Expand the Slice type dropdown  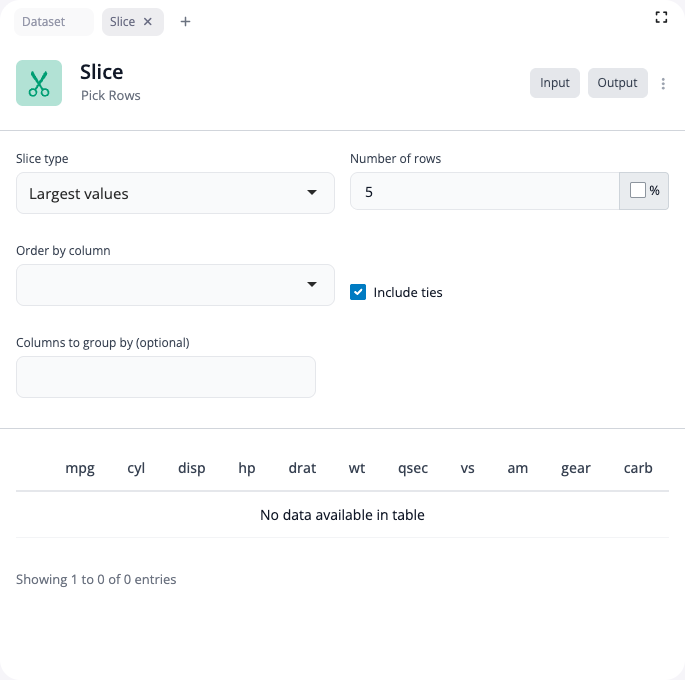point(175,193)
